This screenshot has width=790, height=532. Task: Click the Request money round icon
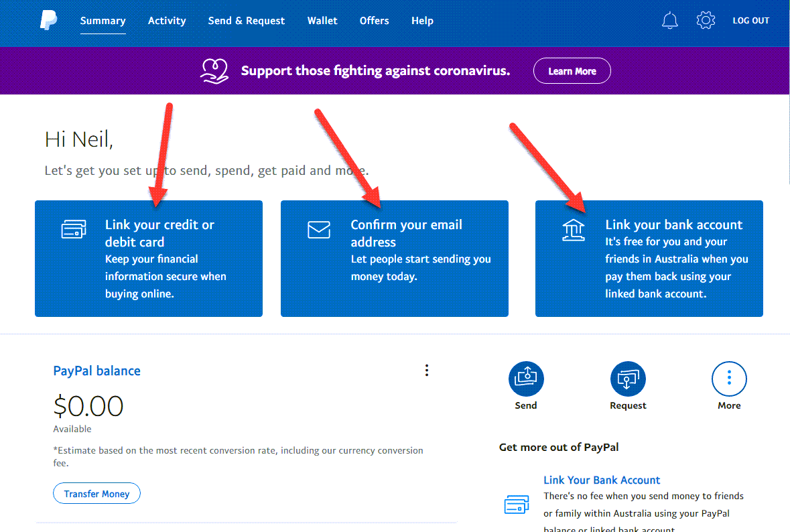pos(628,379)
